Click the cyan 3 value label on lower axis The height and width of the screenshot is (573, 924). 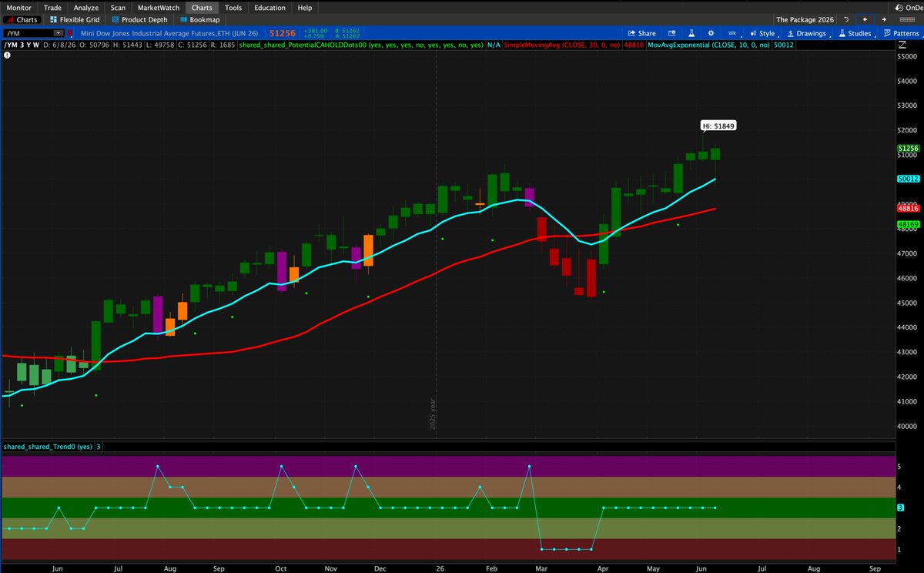click(x=900, y=508)
